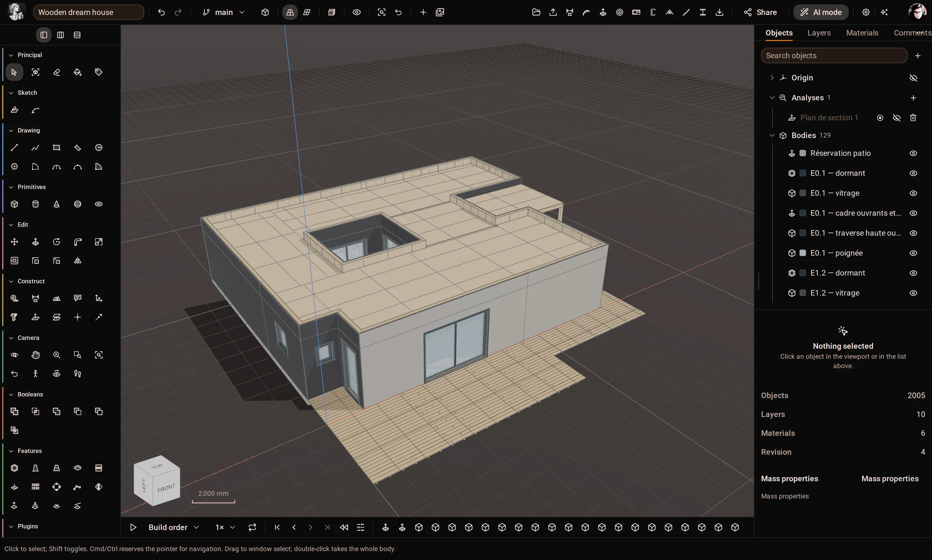Toggle visibility of E0.1 — poignée

(913, 253)
